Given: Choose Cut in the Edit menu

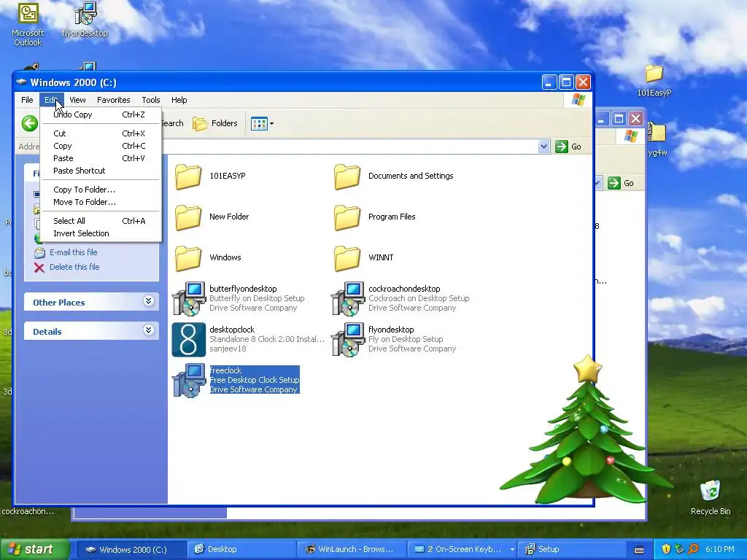Looking at the screenshot, I should [101, 134].
